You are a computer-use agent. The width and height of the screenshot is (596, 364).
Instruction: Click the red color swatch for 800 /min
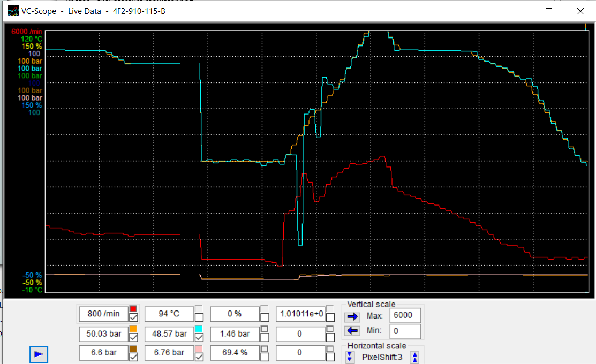pos(133,308)
